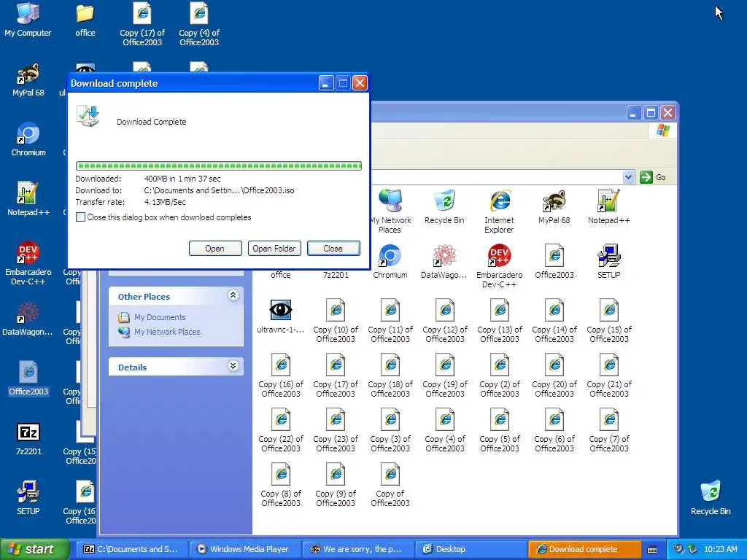
Task: Select Copy (20) of Office2003 in Explorer
Action: pyautogui.click(x=554, y=376)
